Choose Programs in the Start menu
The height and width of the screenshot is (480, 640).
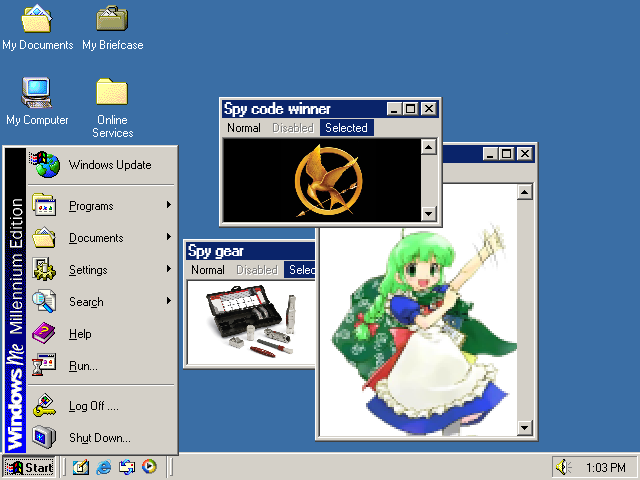102,206
